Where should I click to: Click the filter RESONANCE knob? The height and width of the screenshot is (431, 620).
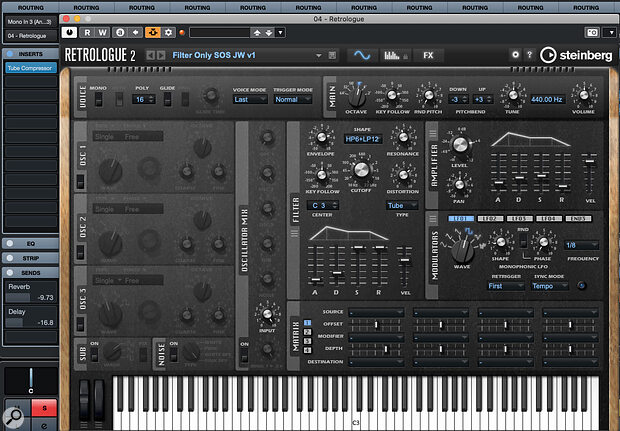[403, 137]
